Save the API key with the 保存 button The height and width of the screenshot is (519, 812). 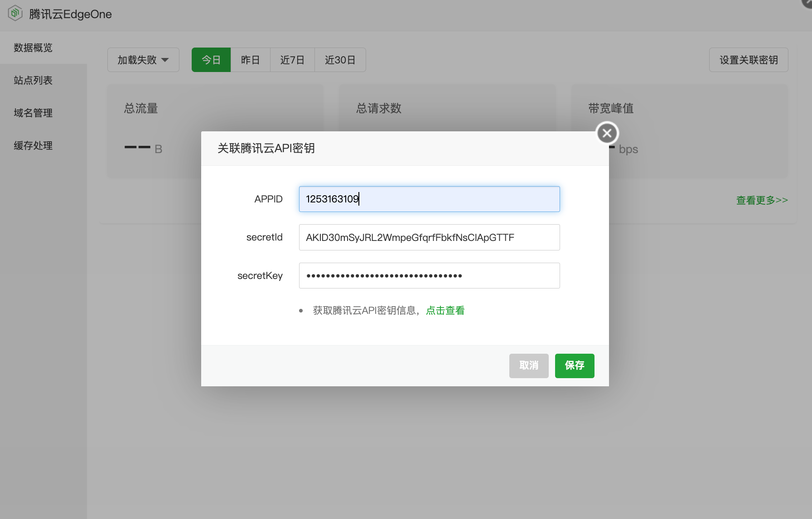point(574,365)
